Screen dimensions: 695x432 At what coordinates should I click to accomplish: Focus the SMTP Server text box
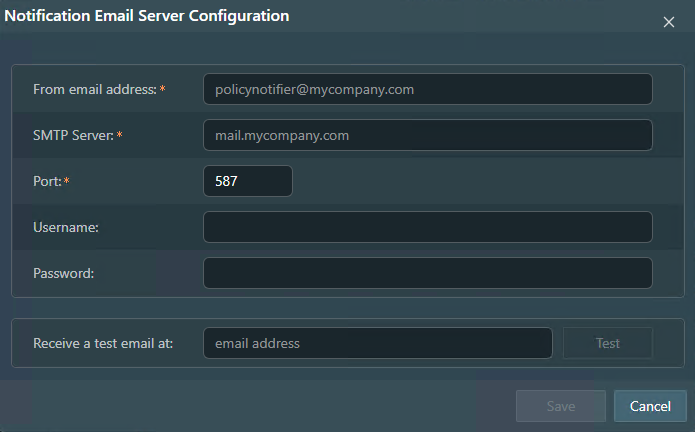click(427, 135)
